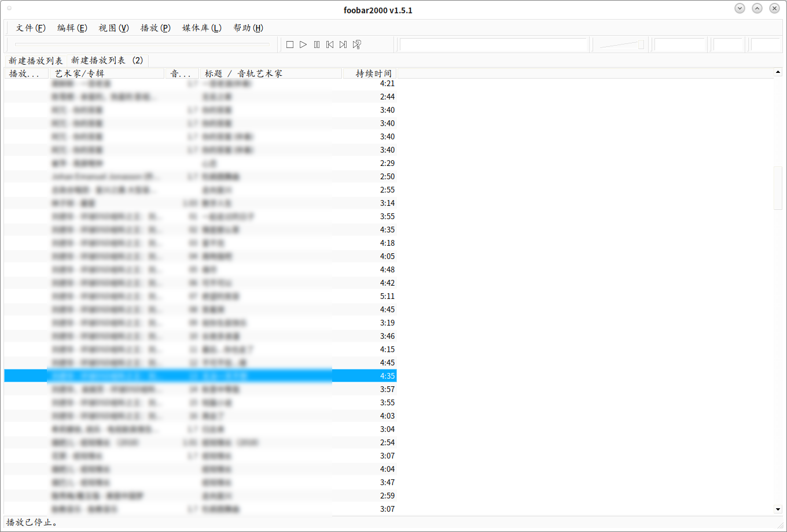The width and height of the screenshot is (787, 532).
Task: Click the Pause icon
Action: point(317,44)
